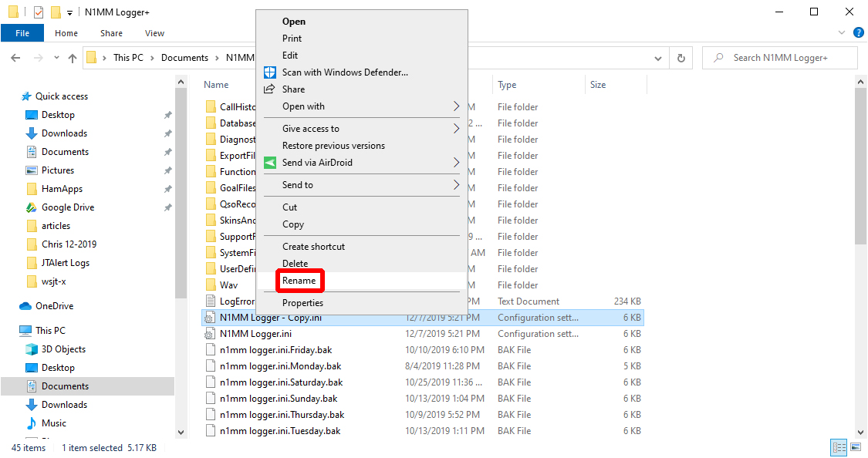Click the green AirDroid icon

click(269, 163)
